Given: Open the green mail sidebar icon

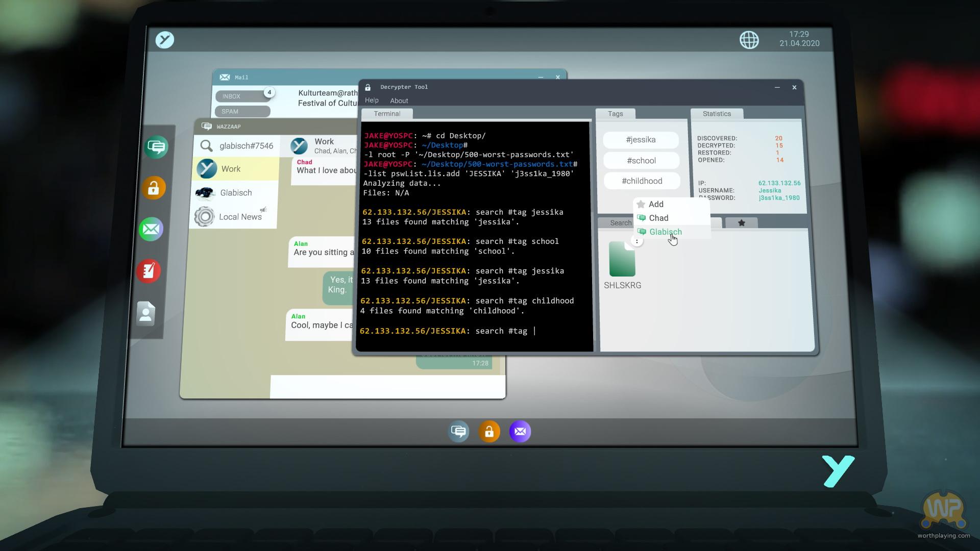Looking at the screenshot, I should [151, 229].
